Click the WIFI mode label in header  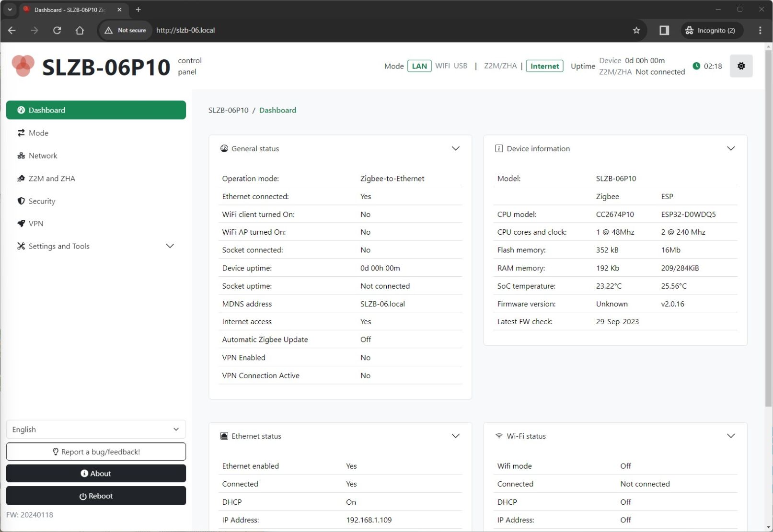coord(442,66)
